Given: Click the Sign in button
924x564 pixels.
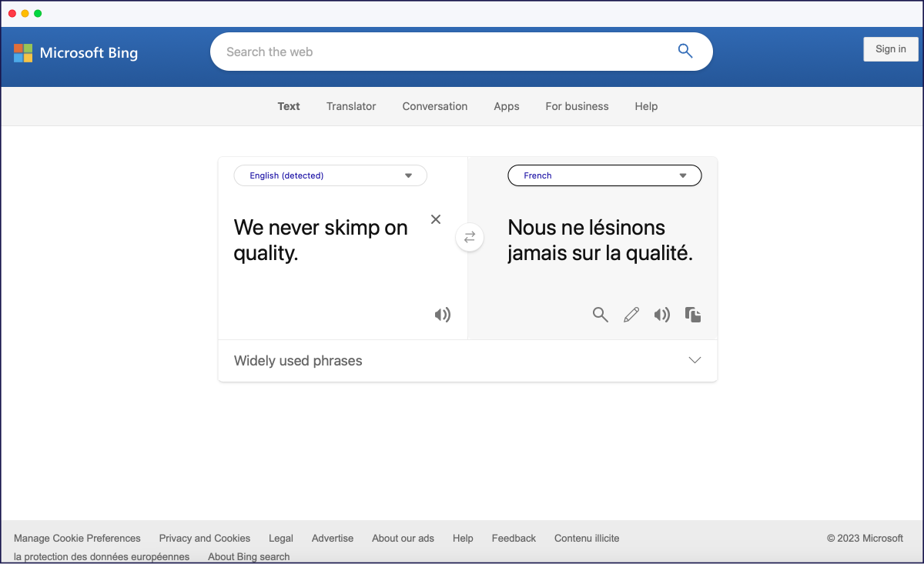Looking at the screenshot, I should (890, 48).
